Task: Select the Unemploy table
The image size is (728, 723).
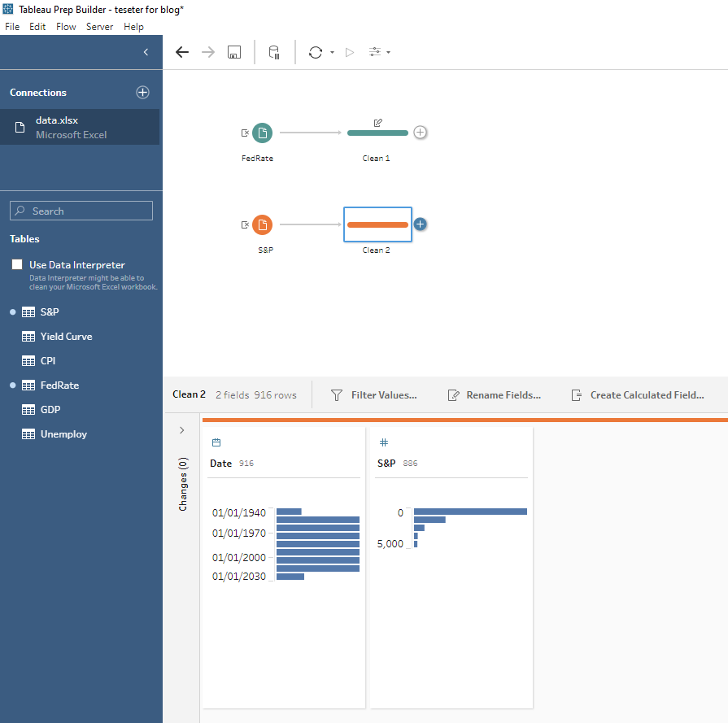Action: (63, 434)
